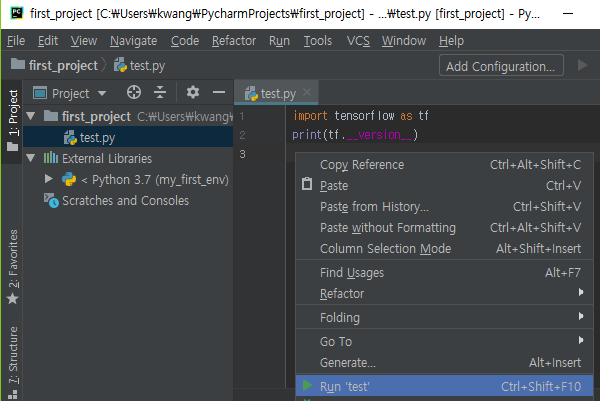The height and width of the screenshot is (401, 600).
Task: Click line number 1 in the gutter
Action: tap(242, 116)
